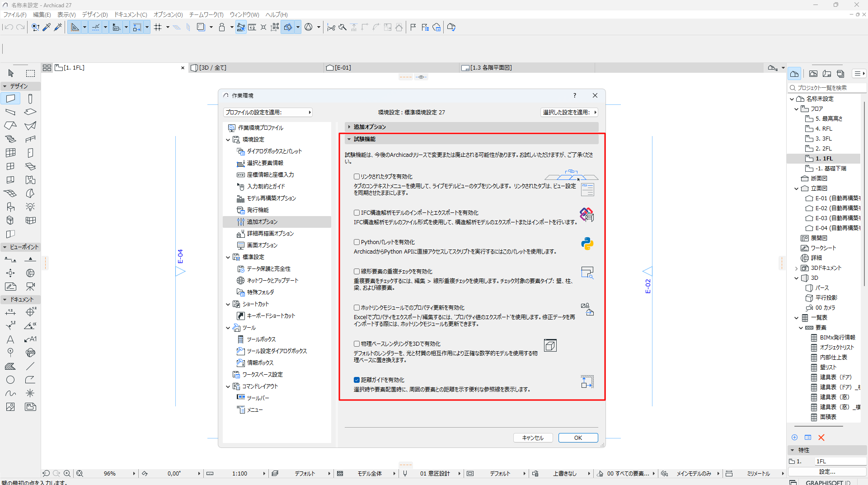Open the 選択した設定を適用 dropdown
The image size is (868, 485).
pos(569,112)
